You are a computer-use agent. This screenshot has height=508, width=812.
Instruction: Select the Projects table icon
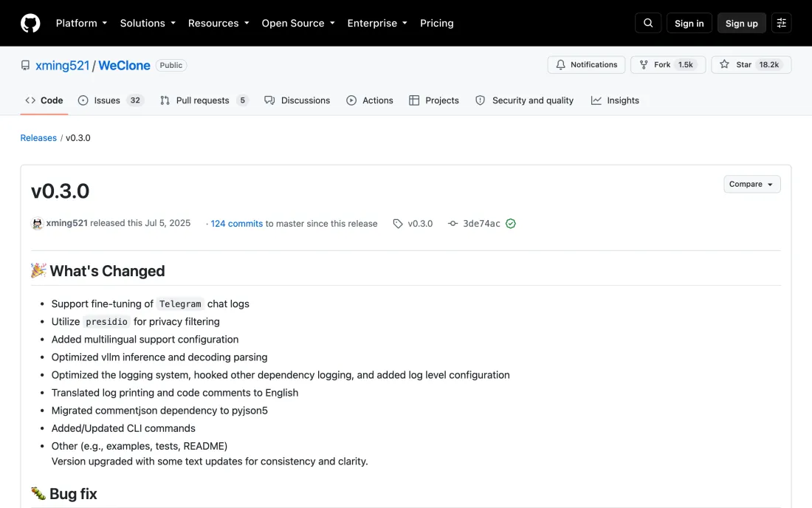414,100
